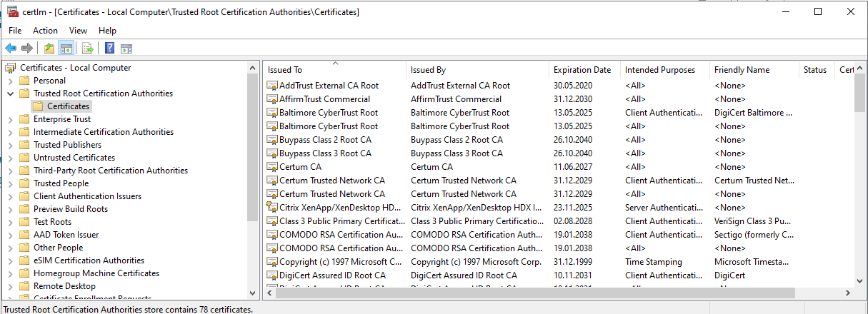
Task: Click Copyright (c) 1997 Microsoft certificate icon
Action: coord(272,262)
